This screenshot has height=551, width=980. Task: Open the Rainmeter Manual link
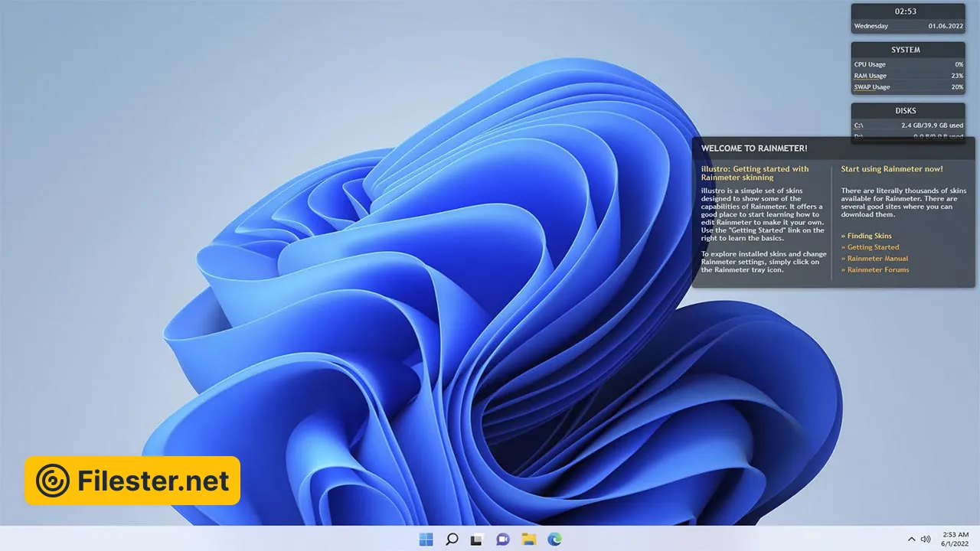coord(877,259)
